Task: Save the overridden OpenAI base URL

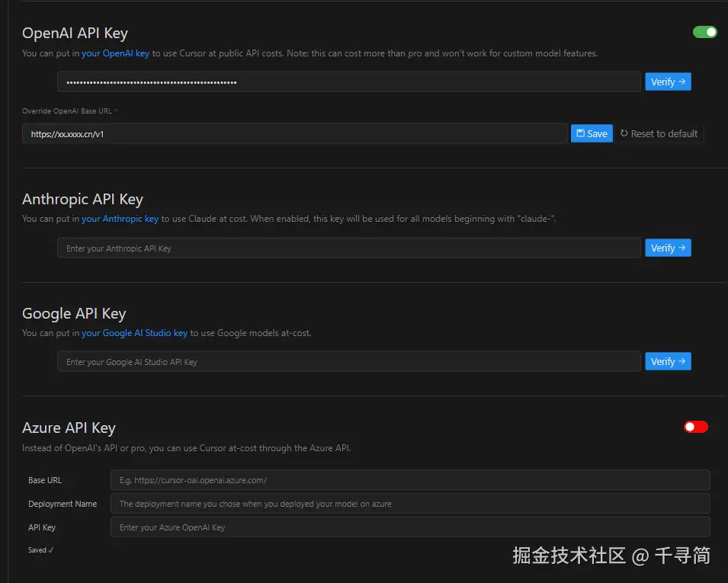Action: coord(592,133)
